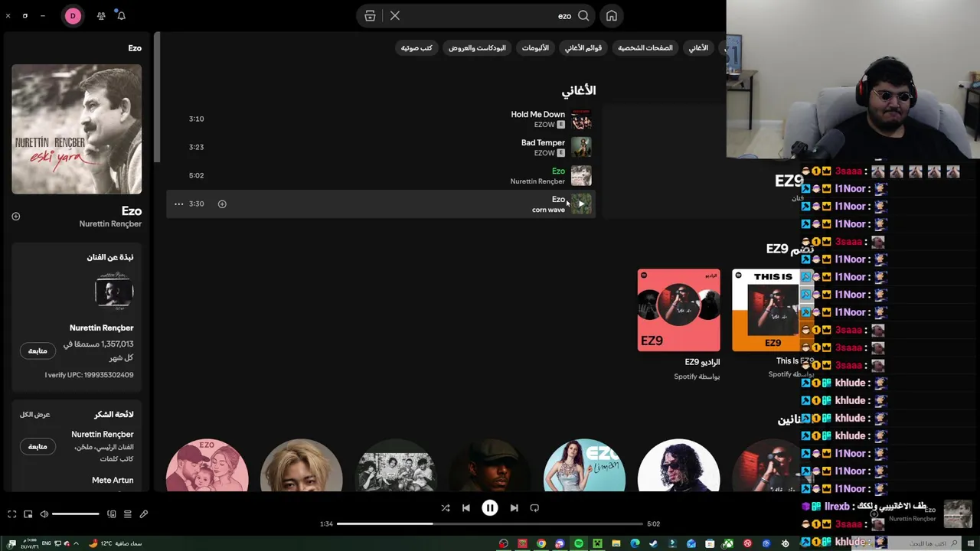Open the pink D profile avatar
980x551 pixels.
click(73, 15)
